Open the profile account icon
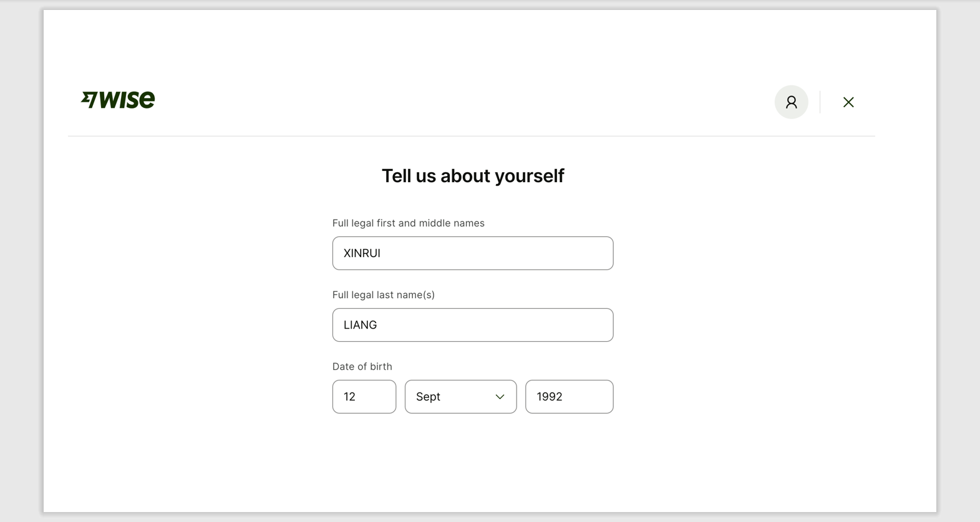 [x=791, y=102]
